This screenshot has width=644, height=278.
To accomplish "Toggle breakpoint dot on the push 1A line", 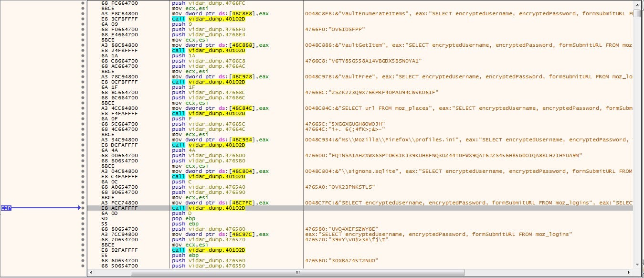I will (83, 56).
